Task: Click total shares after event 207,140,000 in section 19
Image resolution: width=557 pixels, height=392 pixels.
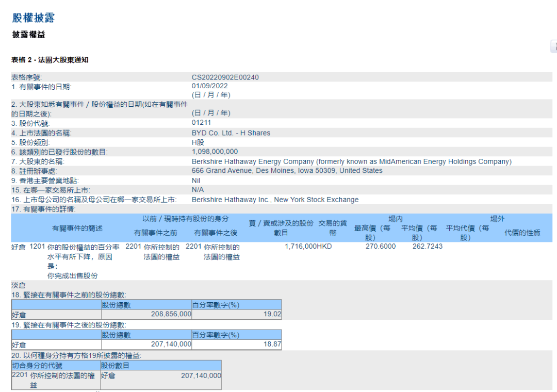Action: 171,345
